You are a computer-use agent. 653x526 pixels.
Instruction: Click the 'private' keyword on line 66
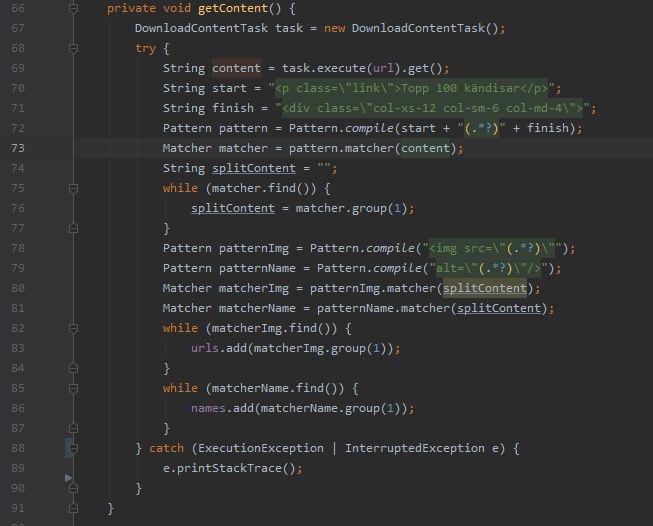point(131,8)
